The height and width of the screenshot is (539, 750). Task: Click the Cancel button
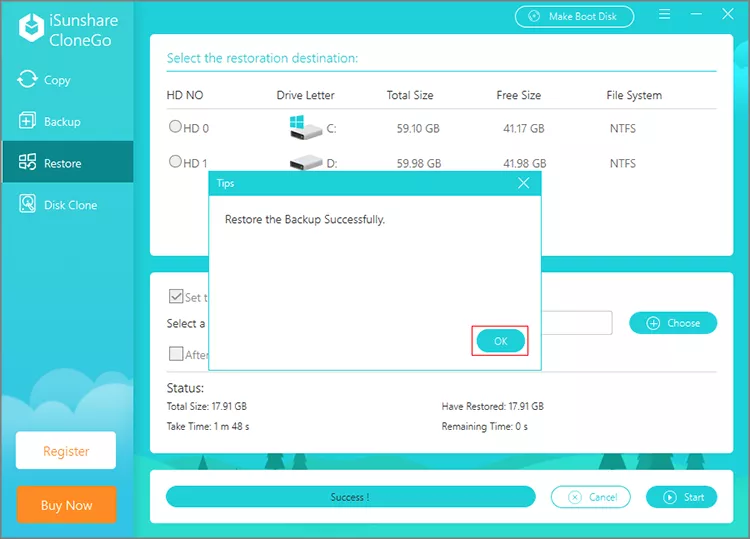[591, 497]
